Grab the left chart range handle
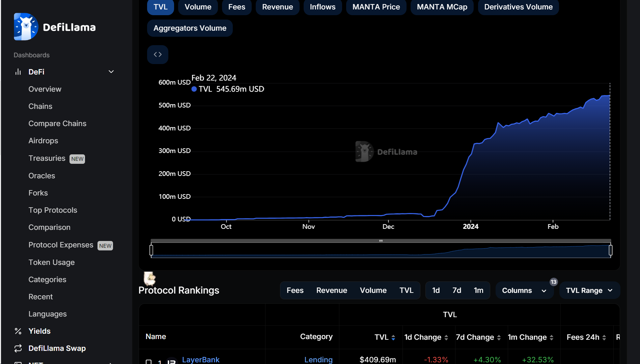 (151, 250)
